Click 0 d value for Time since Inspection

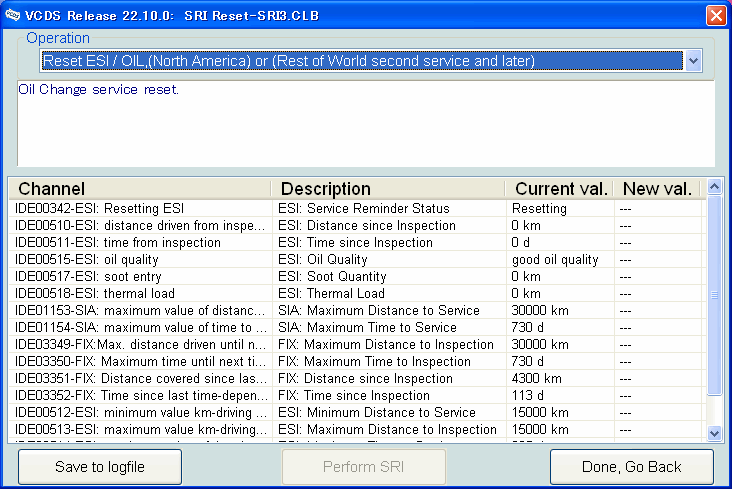(521, 242)
